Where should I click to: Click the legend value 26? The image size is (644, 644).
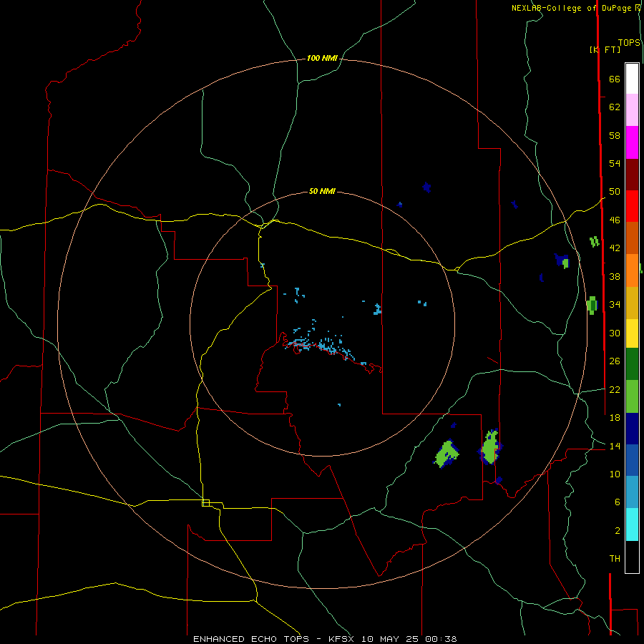615,361
